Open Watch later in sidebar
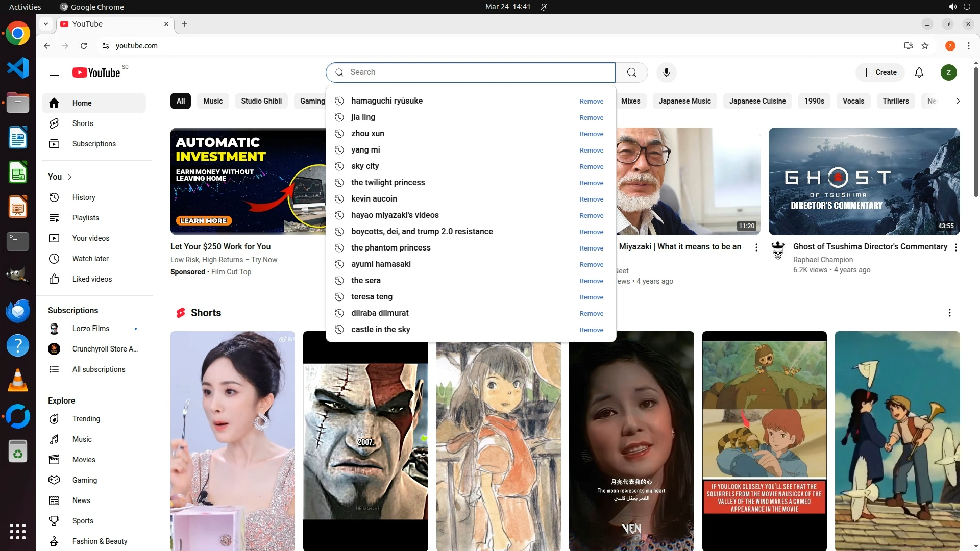This screenshot has height=551, width=980. coord(90,259)
